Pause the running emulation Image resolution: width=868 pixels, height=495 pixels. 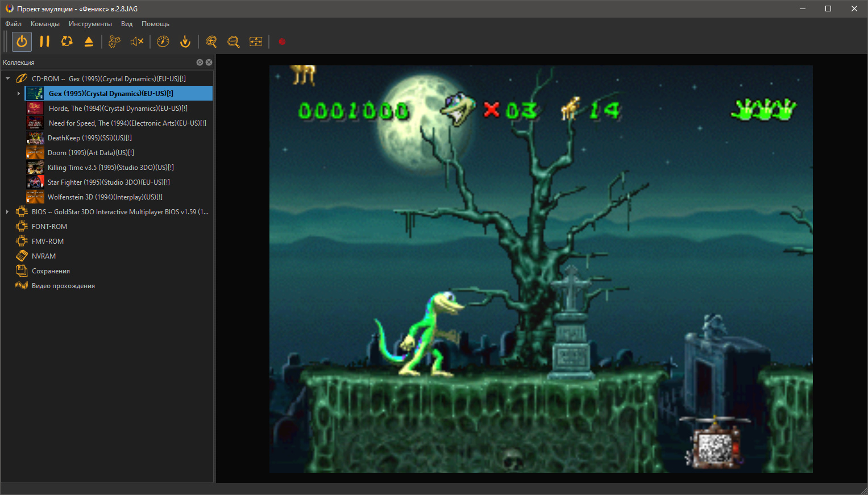pos(44,41)
